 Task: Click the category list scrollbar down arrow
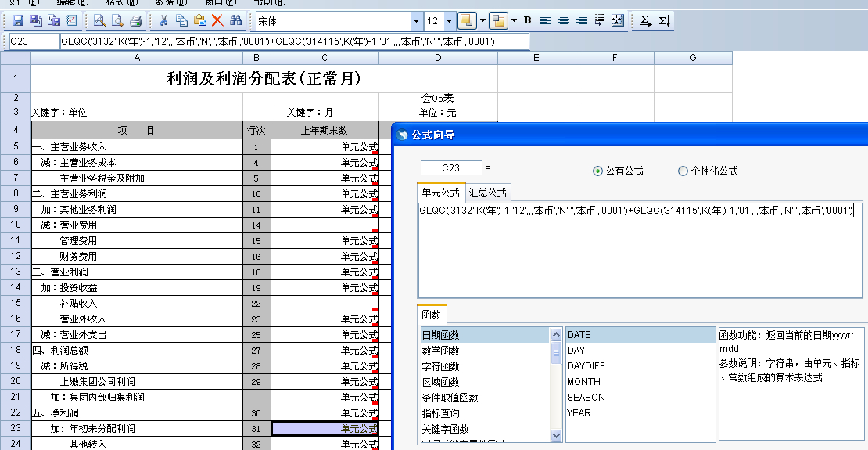(x=556, y=436)
